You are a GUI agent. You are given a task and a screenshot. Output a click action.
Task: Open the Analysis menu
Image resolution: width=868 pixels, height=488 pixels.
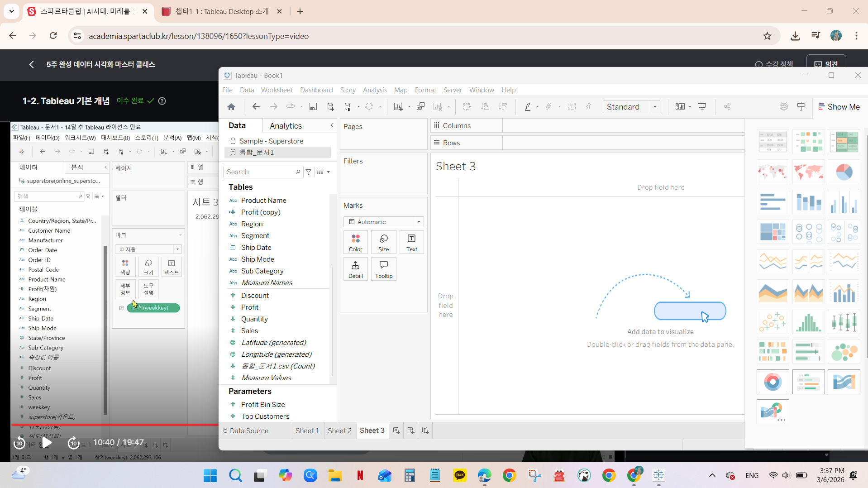pos(375,90)
